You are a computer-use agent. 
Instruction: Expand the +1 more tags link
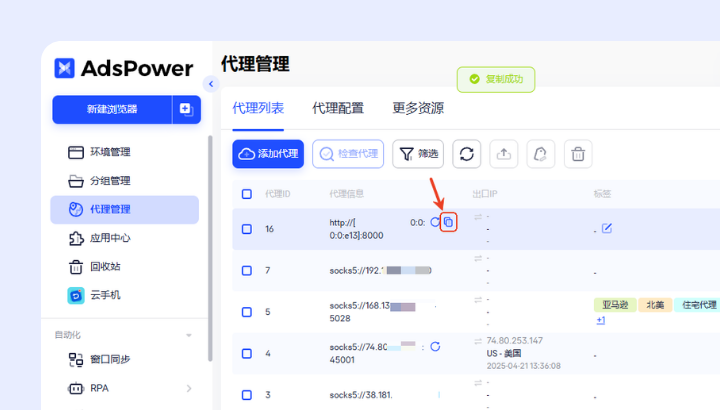click(601, 320)
